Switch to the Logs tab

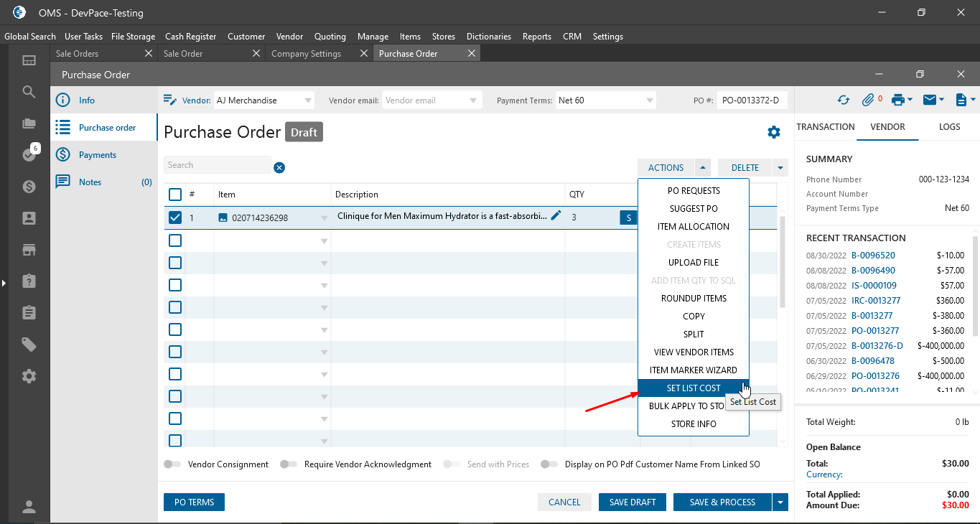(949, 127)
